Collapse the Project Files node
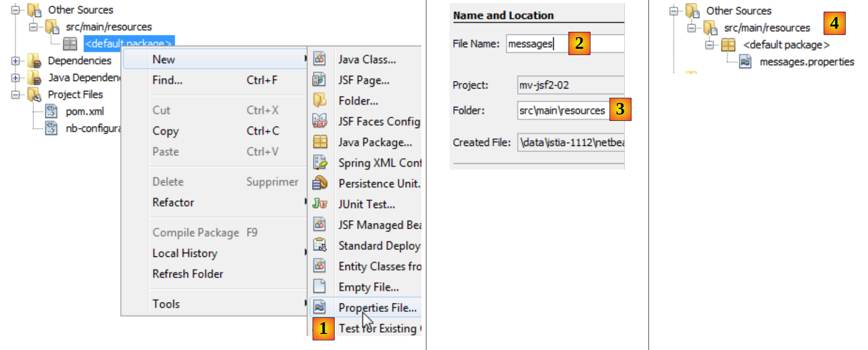 click(x=16, y=94)
